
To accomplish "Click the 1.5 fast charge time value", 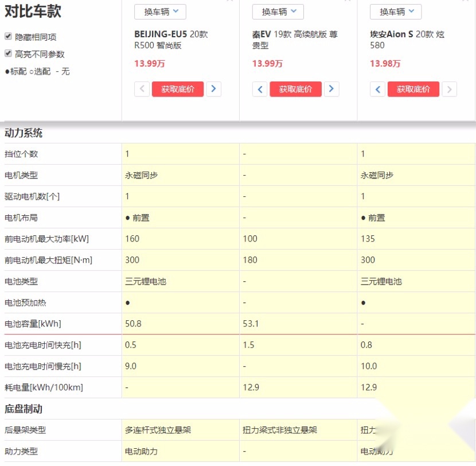I will 248,345.
